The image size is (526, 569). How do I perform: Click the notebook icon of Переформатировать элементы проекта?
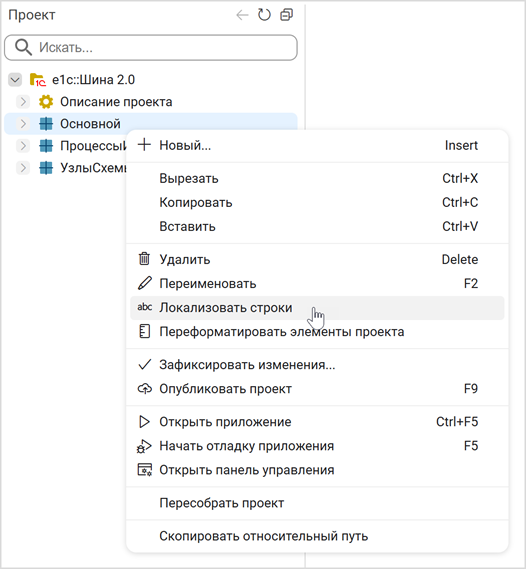click(144, 331)
